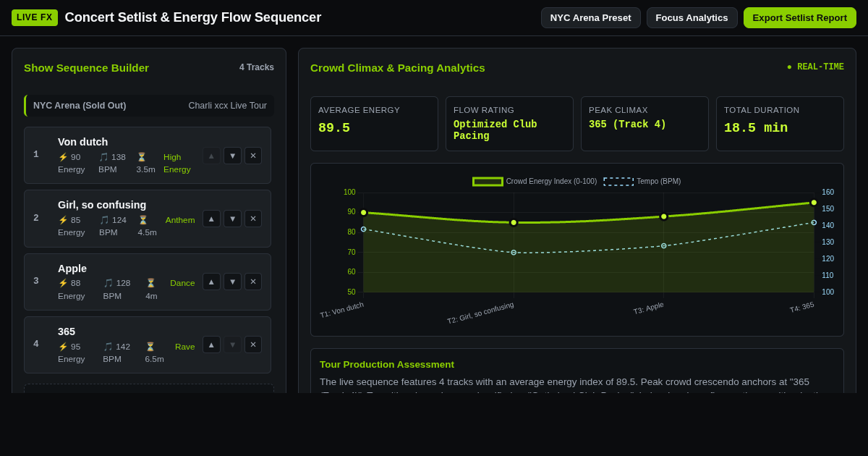Click 365 track 142 BPM value
The height and width of the screenshot is (456, 868).
tap(116, 352)
